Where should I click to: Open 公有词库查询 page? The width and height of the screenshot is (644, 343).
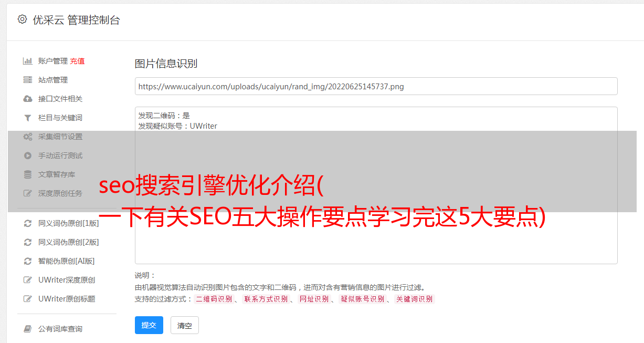[x=60, y=329]
